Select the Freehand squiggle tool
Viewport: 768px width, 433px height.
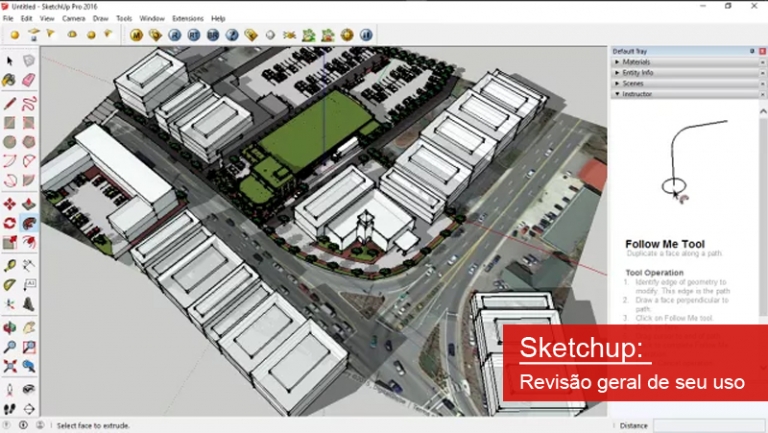29,104
